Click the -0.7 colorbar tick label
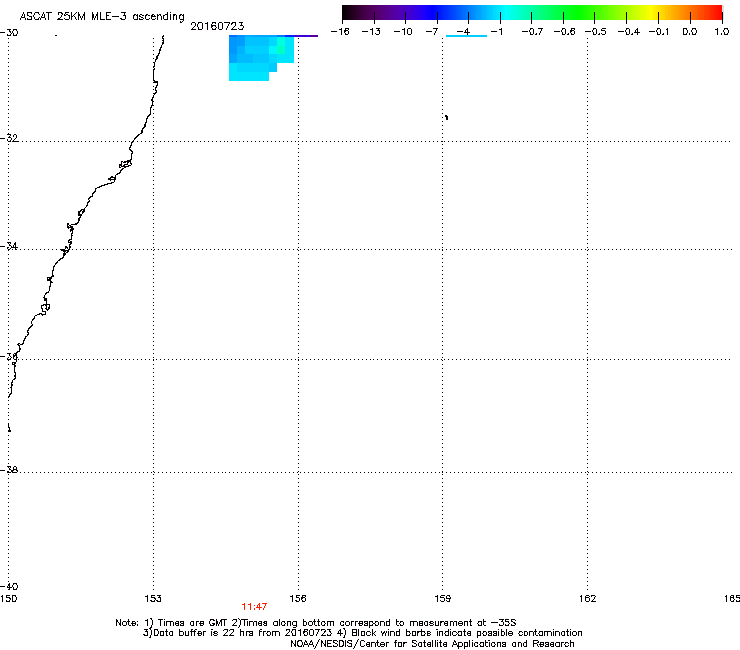 tap(532, 32)
